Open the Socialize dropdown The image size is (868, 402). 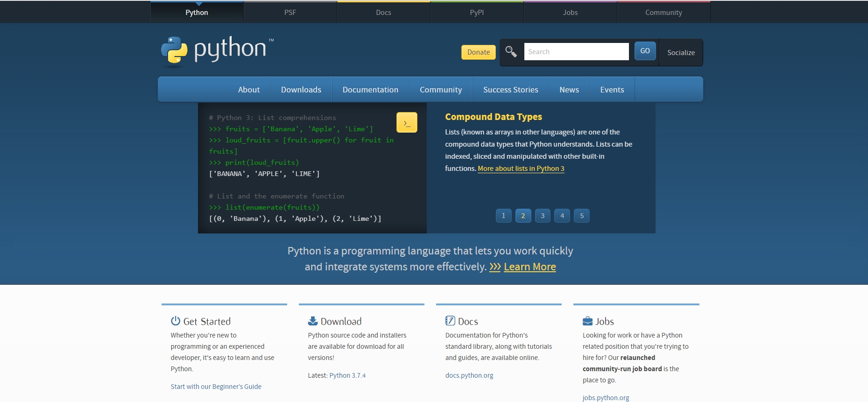point(681,52)
